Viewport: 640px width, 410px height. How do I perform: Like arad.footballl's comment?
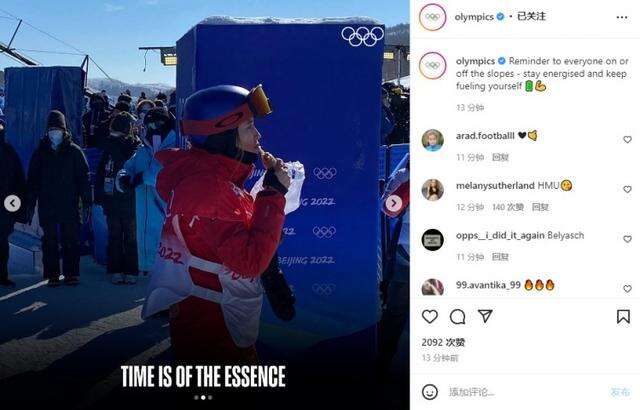click(x=627, y=140)
